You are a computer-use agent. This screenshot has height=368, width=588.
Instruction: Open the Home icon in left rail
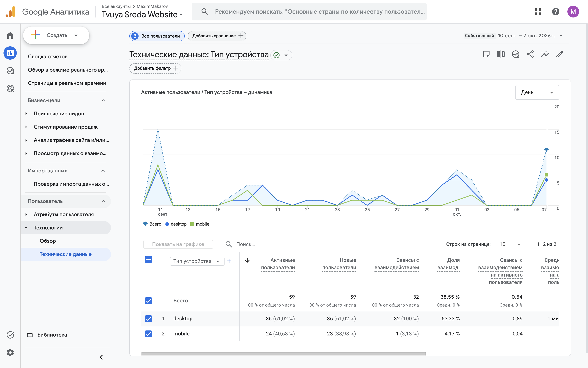pyautogui.click(x=10, y=35)
